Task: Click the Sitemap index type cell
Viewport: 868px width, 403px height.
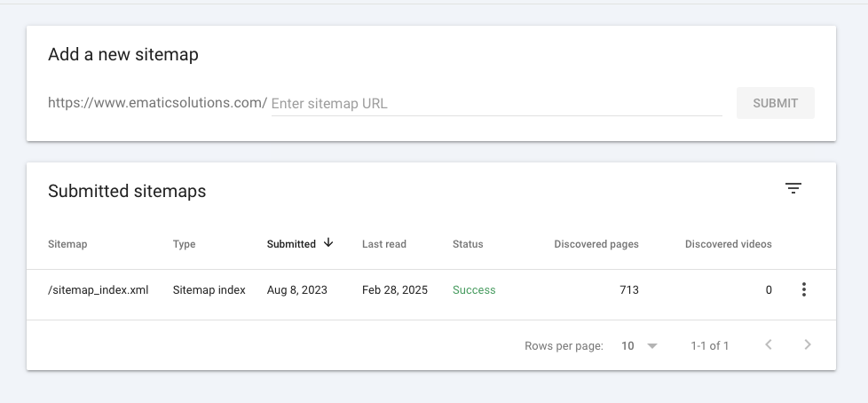Action: click(209, 290)
